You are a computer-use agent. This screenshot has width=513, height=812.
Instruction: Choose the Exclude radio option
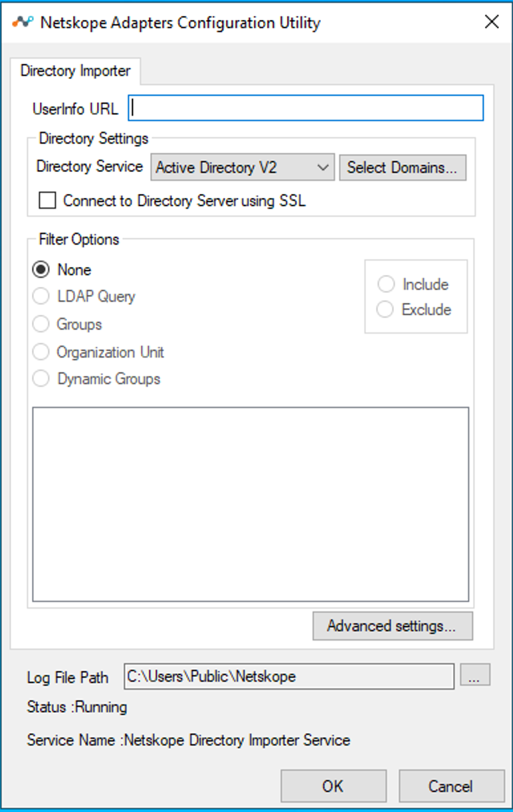click(385, 310)
